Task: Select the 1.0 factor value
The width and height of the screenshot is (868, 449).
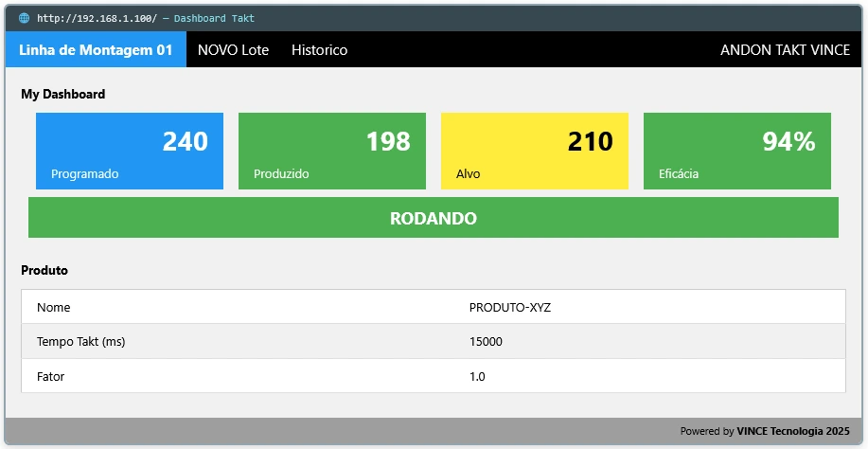Action: (477, 376)
